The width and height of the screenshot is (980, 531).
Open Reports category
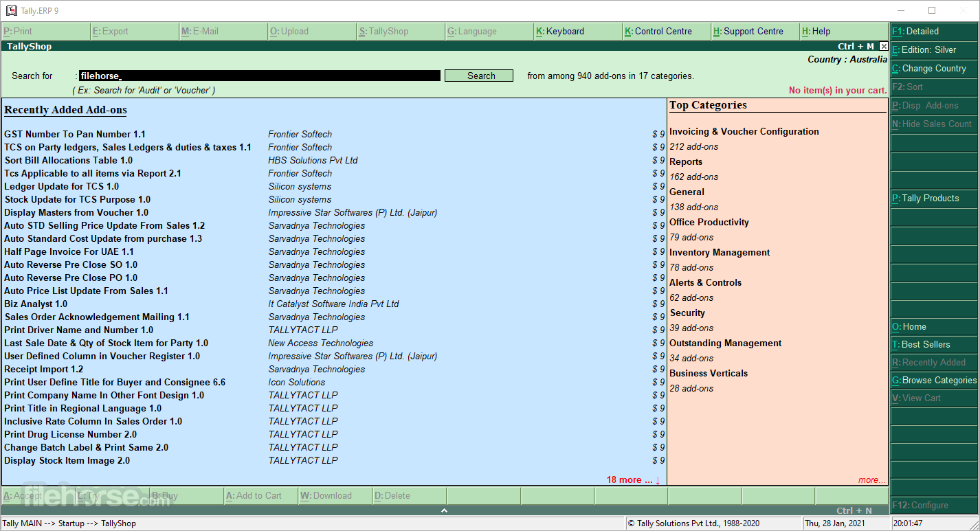coord(686,162)
